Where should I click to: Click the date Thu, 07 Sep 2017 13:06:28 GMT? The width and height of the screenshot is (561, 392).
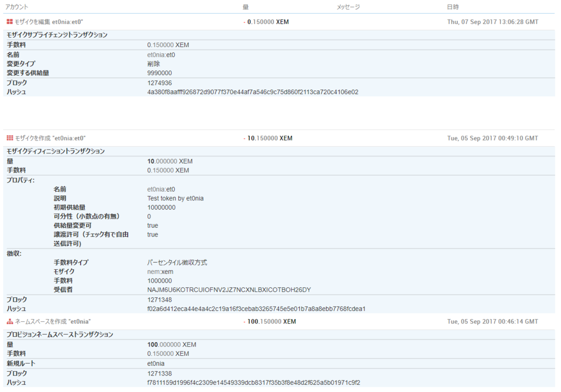[x=493, y=22]
